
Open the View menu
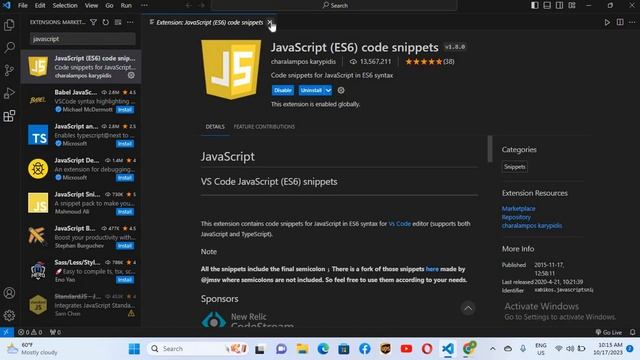[x=91, y=5]
